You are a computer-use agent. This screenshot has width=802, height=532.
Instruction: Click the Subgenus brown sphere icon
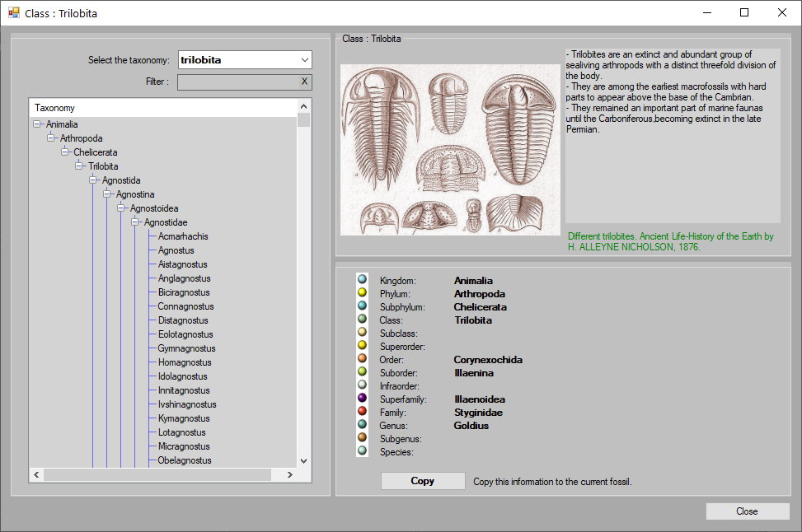pyautogui.click(x=362, y=437)
